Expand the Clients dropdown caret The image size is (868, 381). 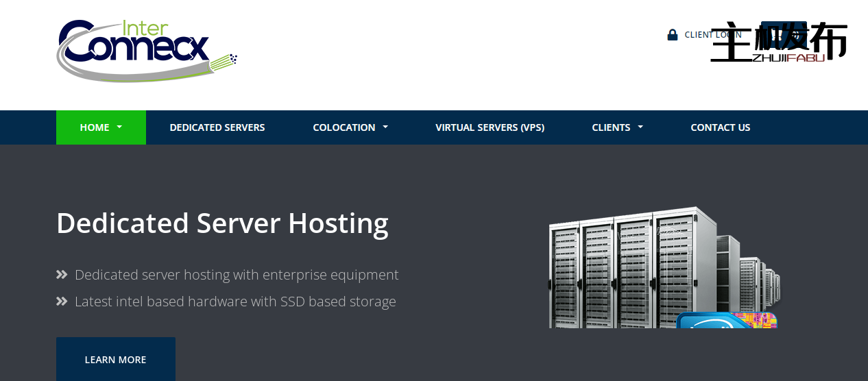640,127
